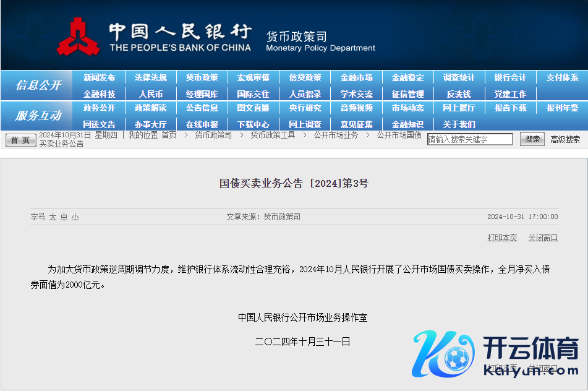Screen dimensions: 588x391
Task: Open 公告信息 under 服务互动
Action: coord(202,108)
